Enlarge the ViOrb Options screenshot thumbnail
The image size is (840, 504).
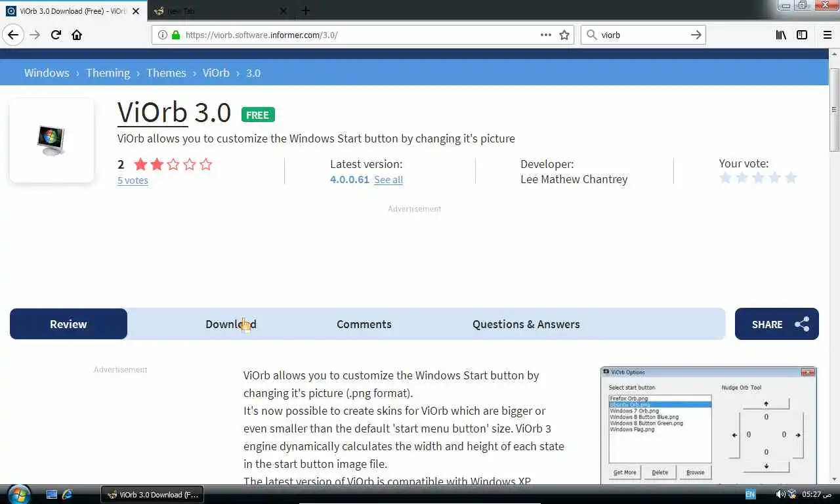(709, 425)
